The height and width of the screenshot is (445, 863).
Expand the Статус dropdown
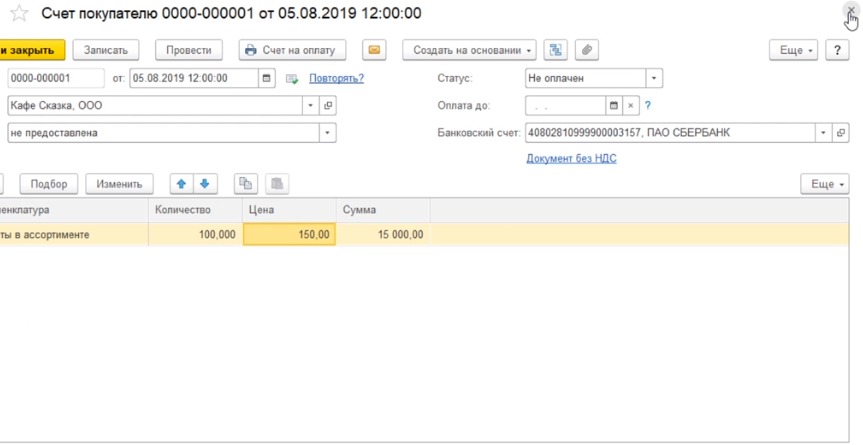pyautogui.click(x=654, y=78)
